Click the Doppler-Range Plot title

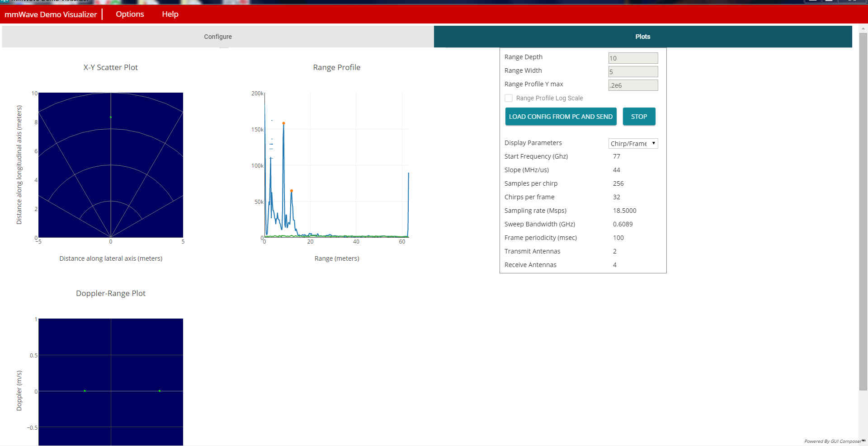(111, 293)
